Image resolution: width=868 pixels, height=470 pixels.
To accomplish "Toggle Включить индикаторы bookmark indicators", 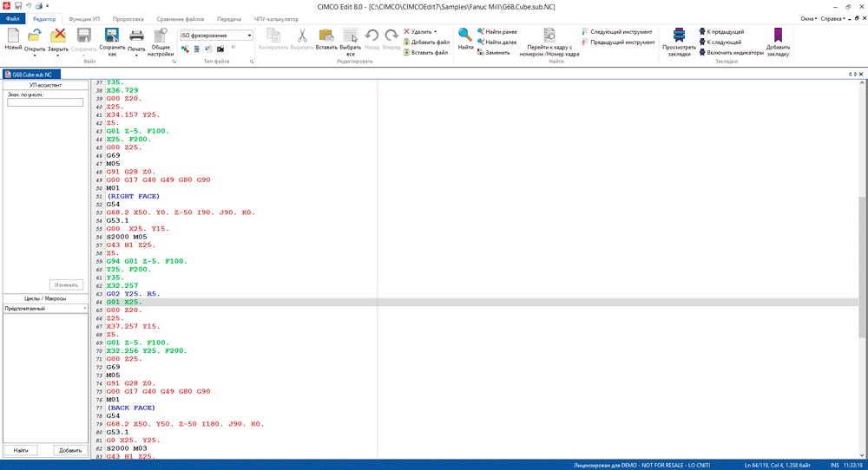I will [x=731, y=53].
